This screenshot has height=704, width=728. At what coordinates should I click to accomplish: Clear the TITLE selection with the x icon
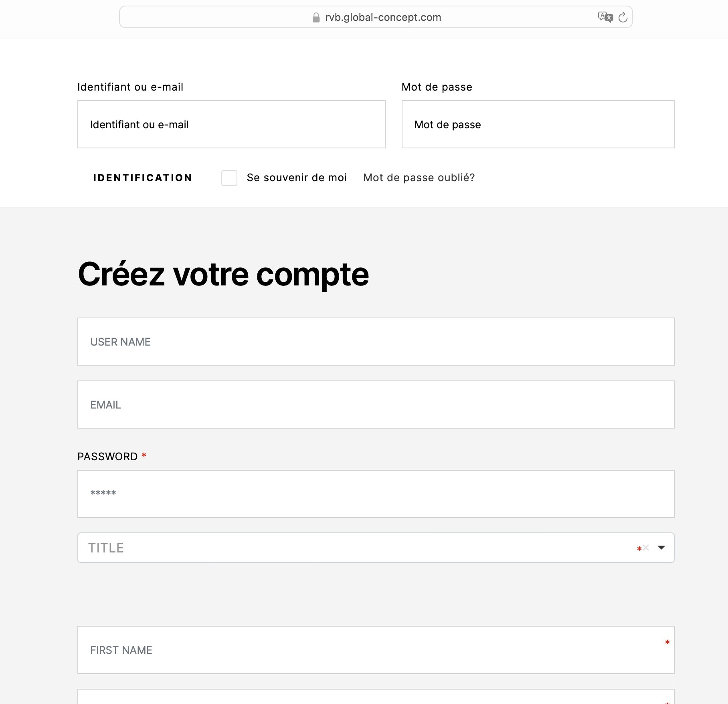click(x=646, y=548)
